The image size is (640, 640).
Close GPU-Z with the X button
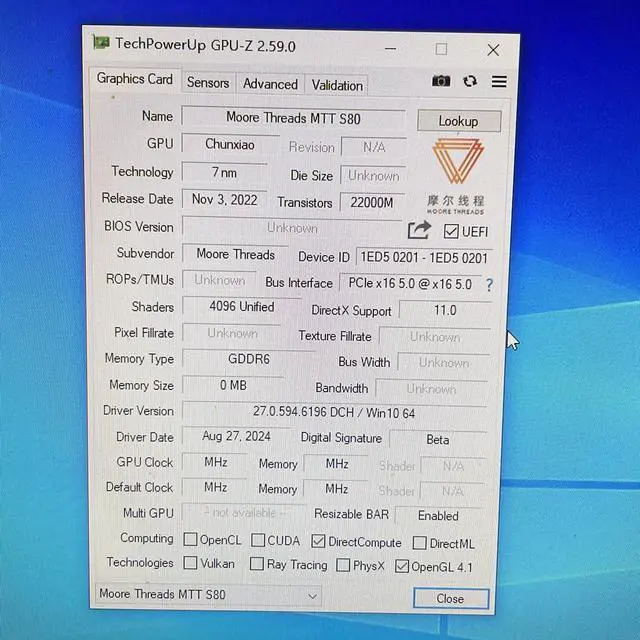pyautogui.click(x=493, y=51)
